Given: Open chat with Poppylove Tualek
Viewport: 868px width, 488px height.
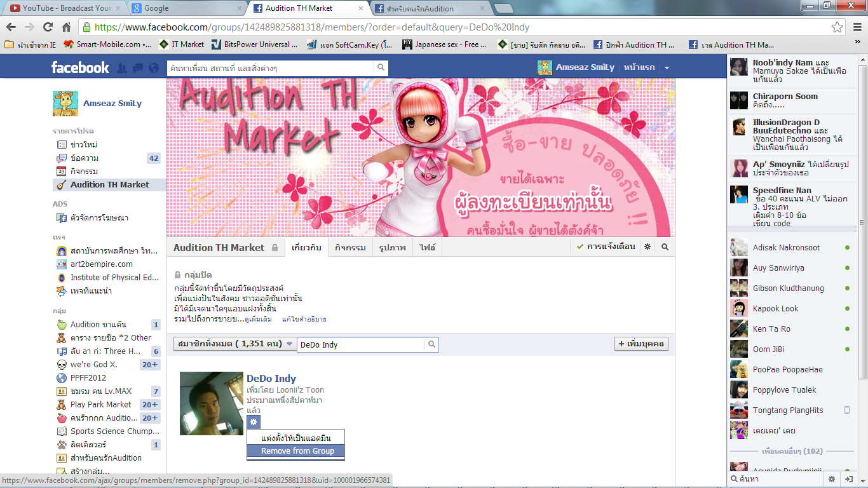Looking at the screenshot, I should (x=791, y=390).
